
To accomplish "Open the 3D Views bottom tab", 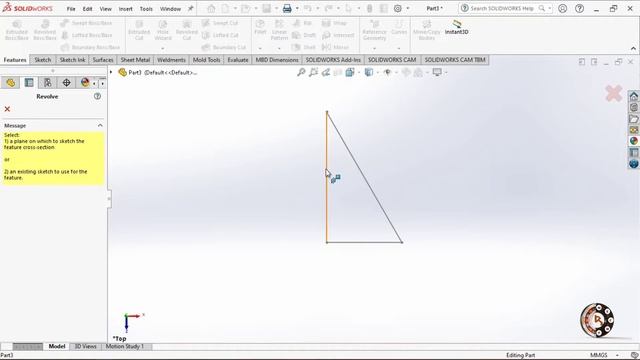I will (85, 347).
